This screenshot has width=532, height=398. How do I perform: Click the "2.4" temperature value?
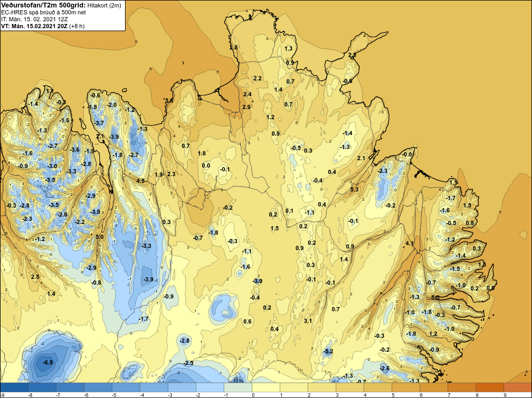click(x=247, y=94)
